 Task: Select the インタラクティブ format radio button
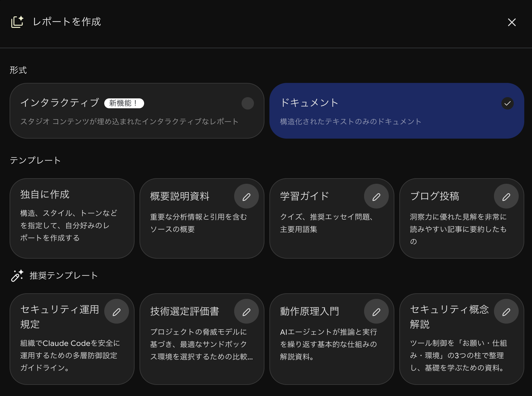pos(248,103)
